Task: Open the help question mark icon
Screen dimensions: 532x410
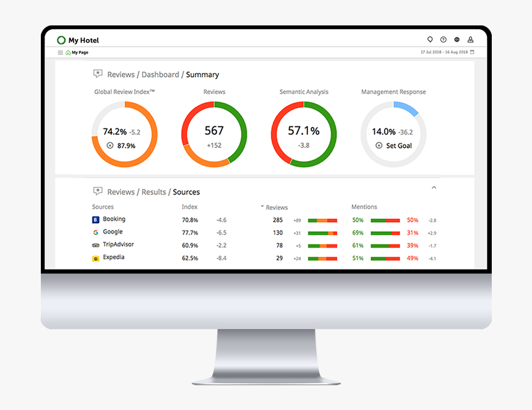Action: pos(443,40)
